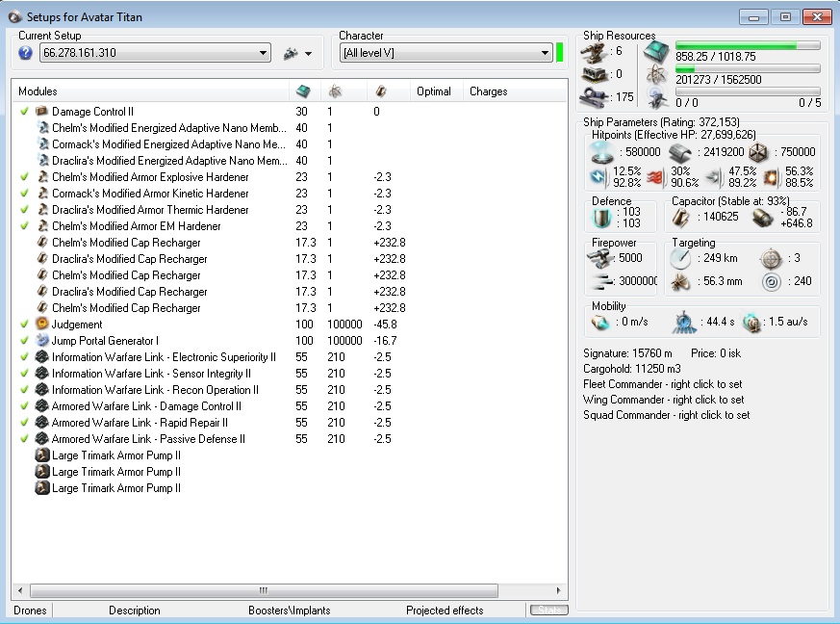
Task: Click the warp speed icon at 1.5 au/s
Action: click(751, 323)
